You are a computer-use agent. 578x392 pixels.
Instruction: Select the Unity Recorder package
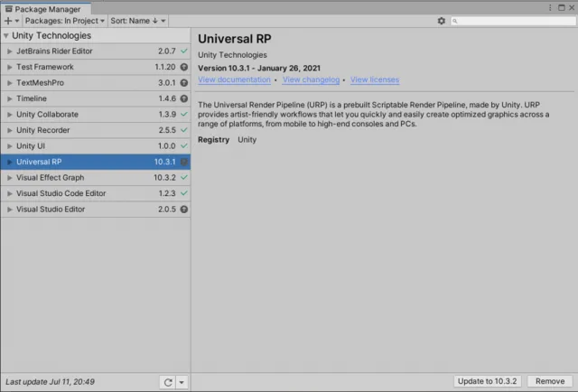pyautogui.click(x=96, y=131)
